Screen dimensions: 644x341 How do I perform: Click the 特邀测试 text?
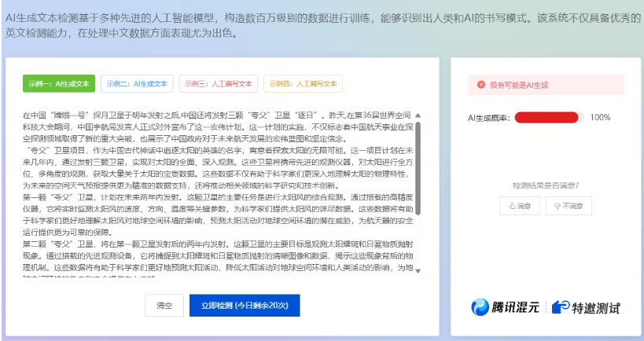596,308
